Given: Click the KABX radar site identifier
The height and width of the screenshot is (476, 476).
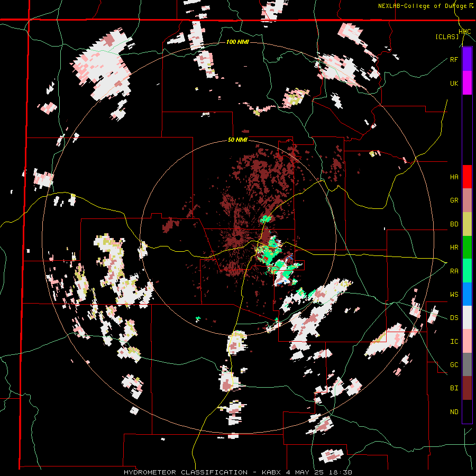Looking at the screenshot, I should point(272,472).
